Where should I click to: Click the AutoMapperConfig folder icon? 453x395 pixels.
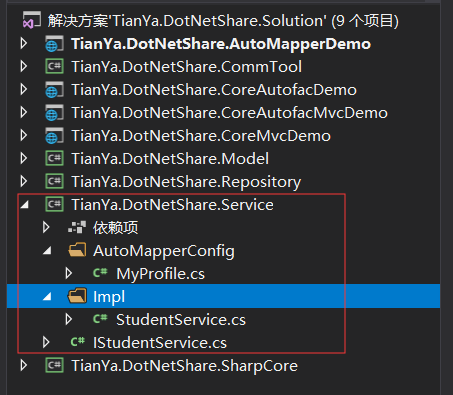click(77, 250)
